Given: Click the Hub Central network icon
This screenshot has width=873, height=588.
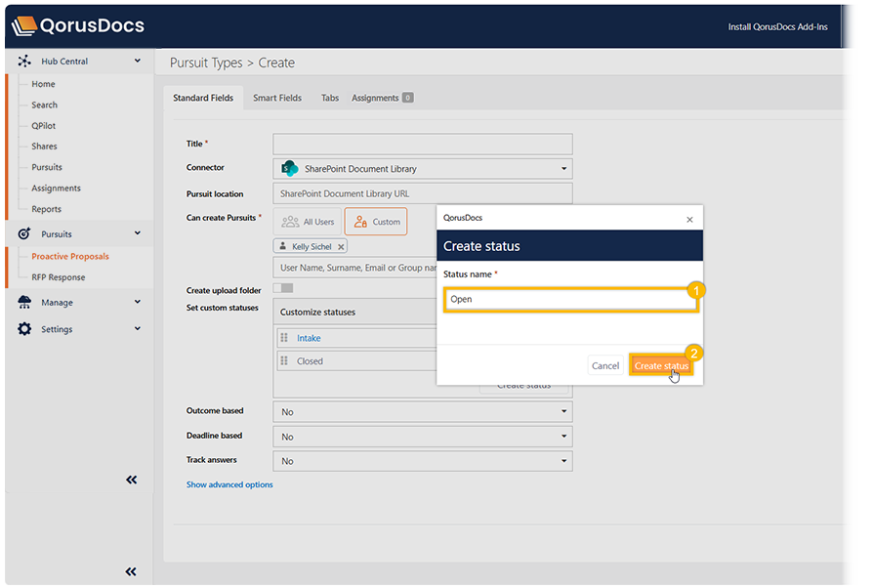Looking at the screenshot, I should [24, 62].
